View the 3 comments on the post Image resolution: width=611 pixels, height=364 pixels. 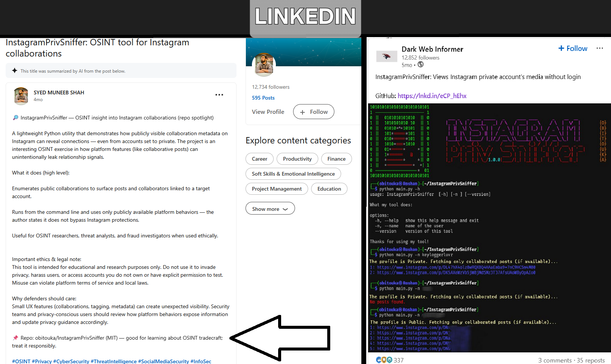pos(554,360)
